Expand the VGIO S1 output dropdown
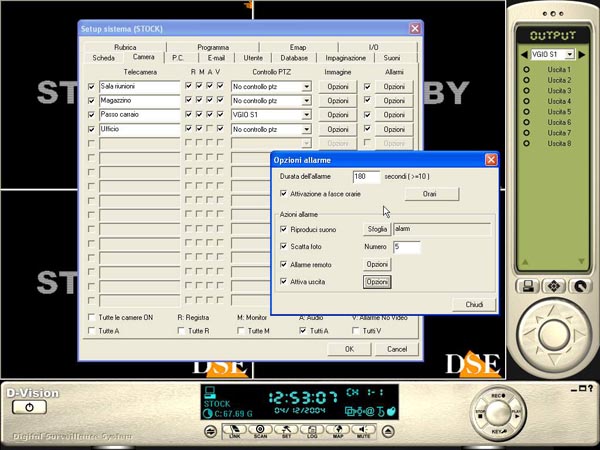The height and width of the screenshot is (450, 600). pos(568,54)
